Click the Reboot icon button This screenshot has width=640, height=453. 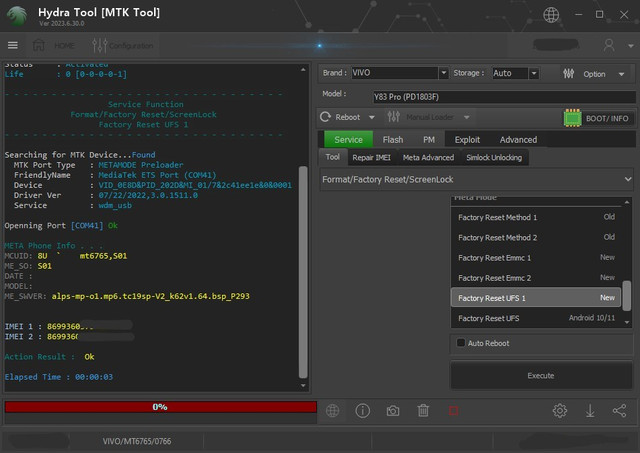325,117
